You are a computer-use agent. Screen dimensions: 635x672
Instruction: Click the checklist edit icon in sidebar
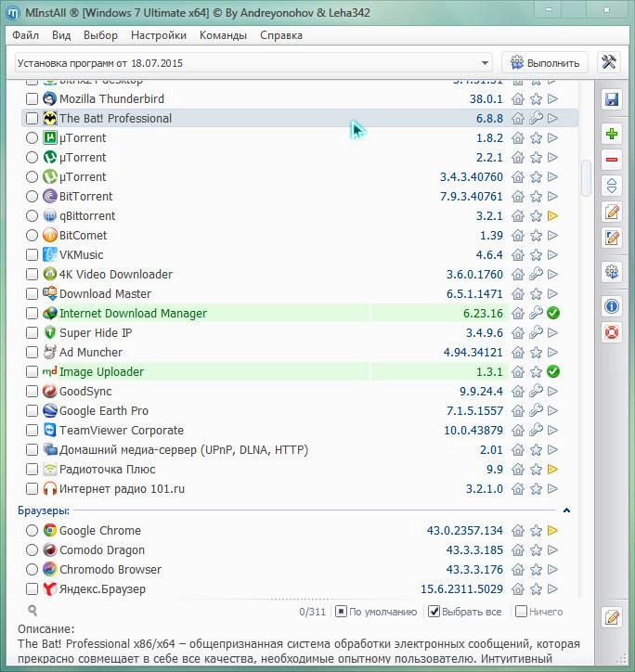[x=612, y=238]
